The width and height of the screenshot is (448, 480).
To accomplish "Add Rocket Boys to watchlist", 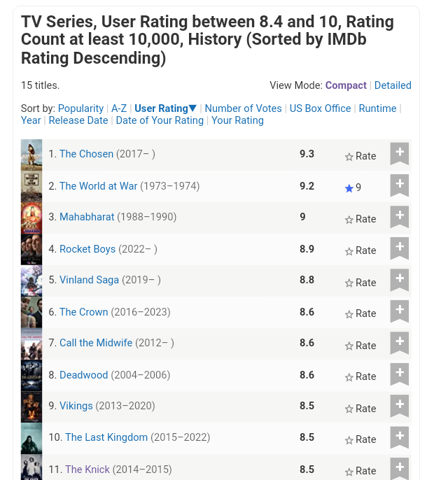I will coord(399,248).
